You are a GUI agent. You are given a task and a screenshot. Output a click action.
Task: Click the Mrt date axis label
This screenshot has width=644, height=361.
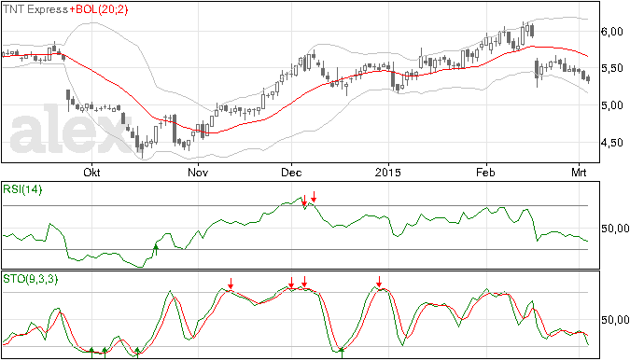point(579,172)
